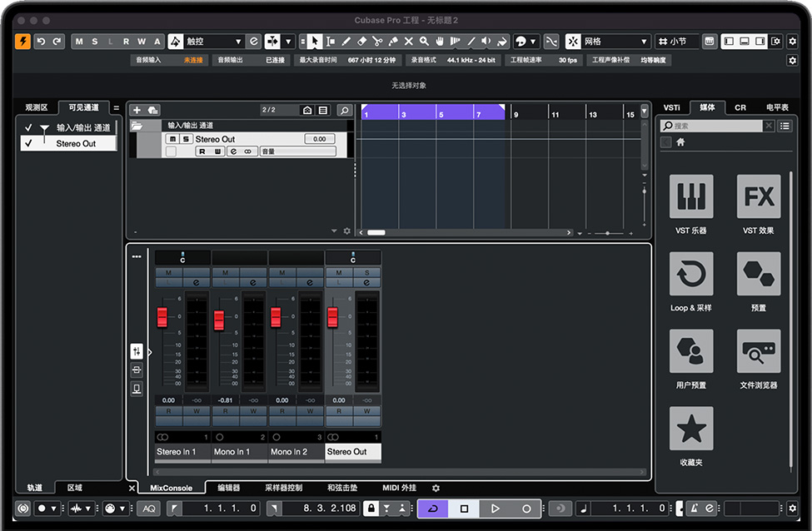Open the 网格 snap type dropdown
This screenshot has height=531, width=812.
[615, 42]
